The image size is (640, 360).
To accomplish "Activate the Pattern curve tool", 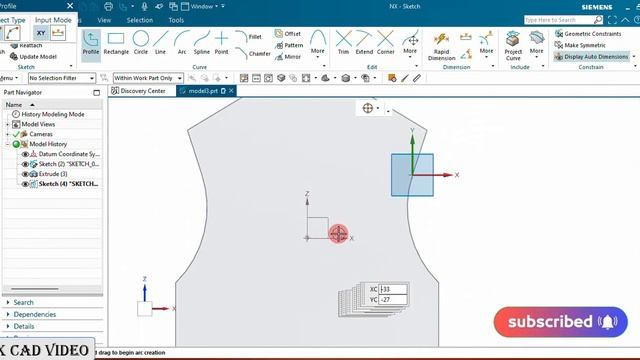I will tap(289, 45).
